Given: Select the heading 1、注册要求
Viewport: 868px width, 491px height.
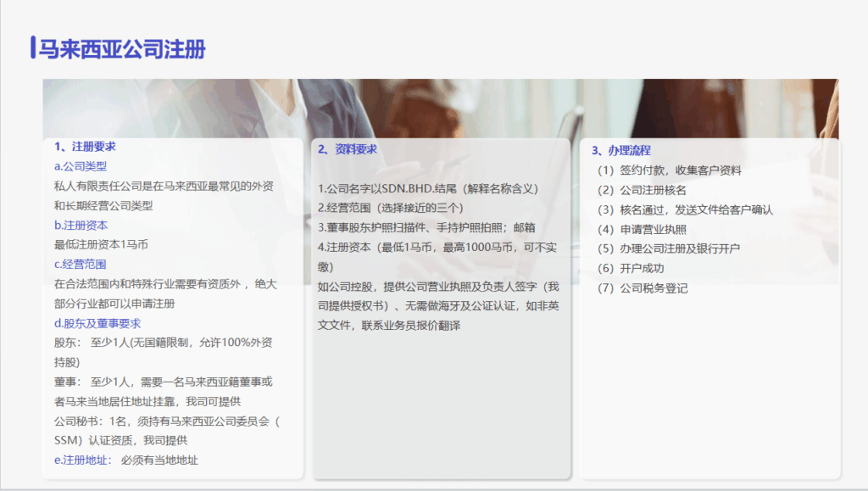Looking at the screenshot, I should click(85, 147).
